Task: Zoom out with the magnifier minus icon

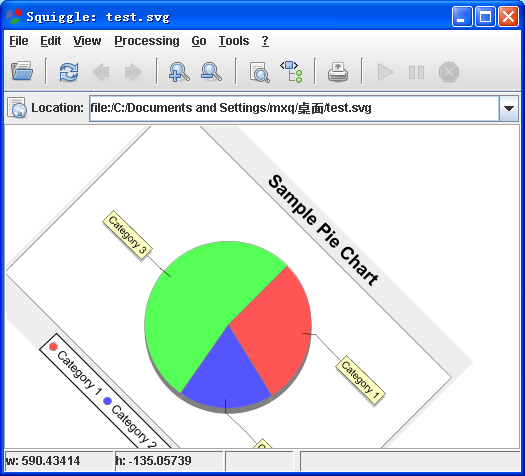Action: coord(211,72)
